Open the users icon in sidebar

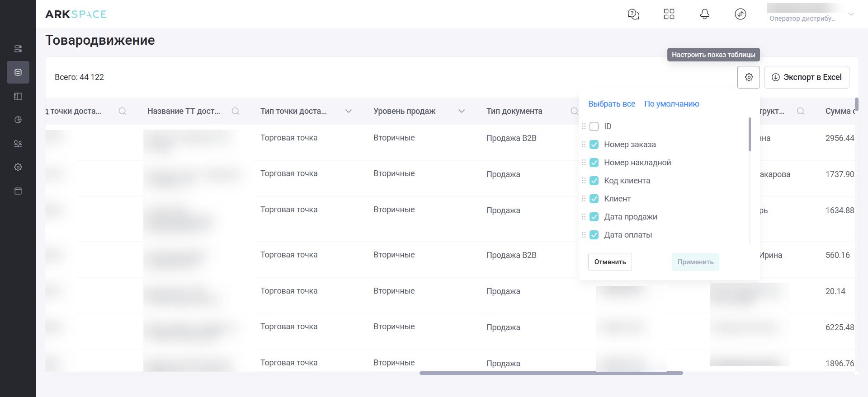tap(18, 144)
